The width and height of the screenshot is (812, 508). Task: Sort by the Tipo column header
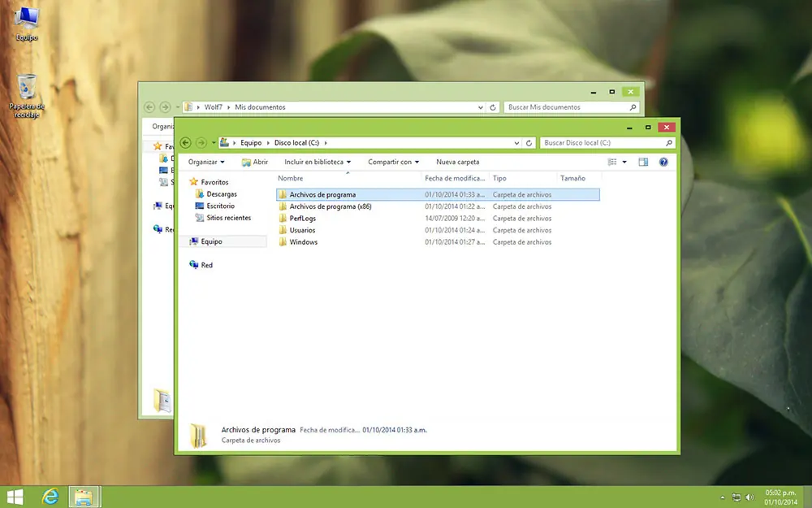(x=523, y=178)
